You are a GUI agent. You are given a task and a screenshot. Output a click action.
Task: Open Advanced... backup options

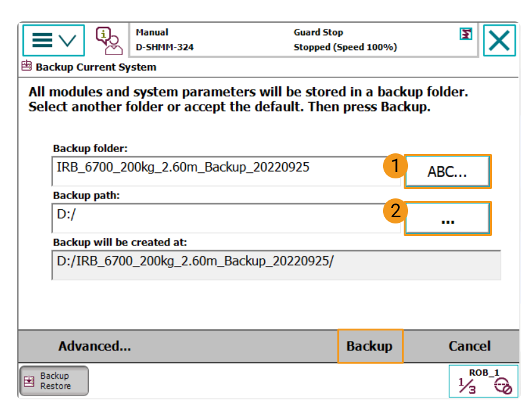(95, 346)
